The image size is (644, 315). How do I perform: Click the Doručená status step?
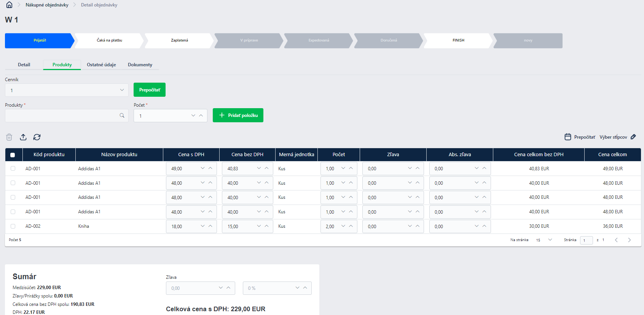tap(389, 40)
